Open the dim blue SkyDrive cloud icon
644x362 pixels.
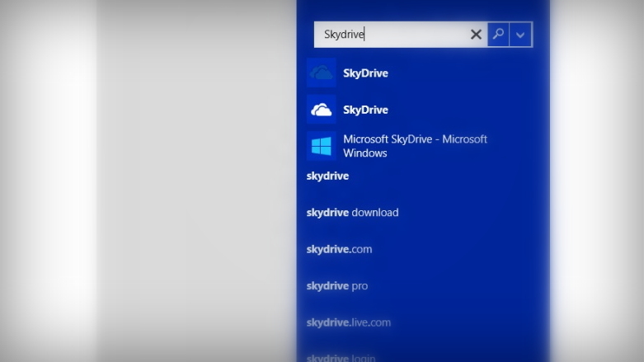[x=322, y=73]
